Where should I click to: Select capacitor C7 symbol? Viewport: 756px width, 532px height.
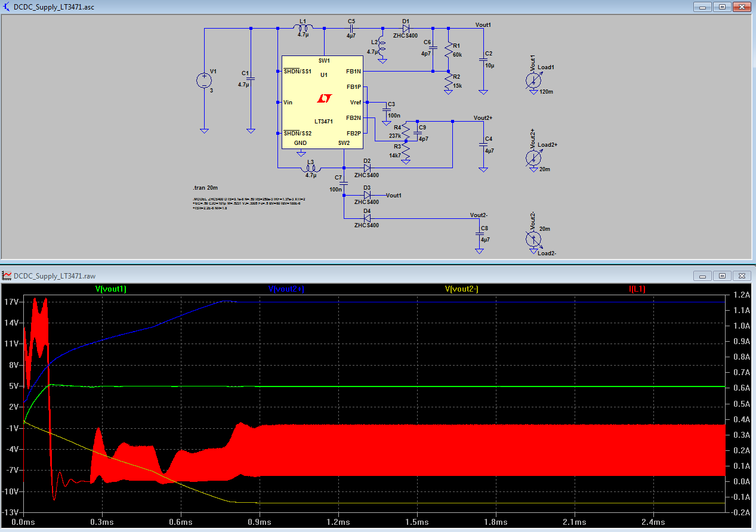344,184
